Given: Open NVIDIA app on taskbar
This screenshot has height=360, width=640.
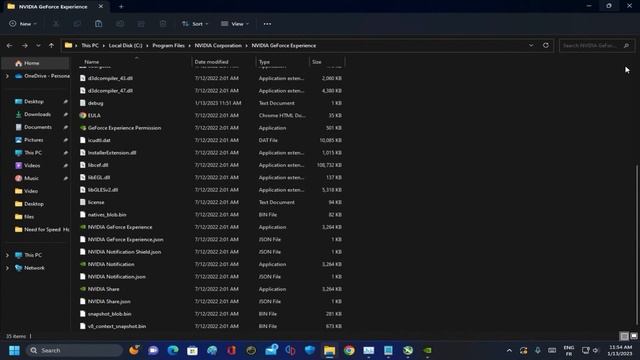Looking at the screenshot, I should (427, 350).
